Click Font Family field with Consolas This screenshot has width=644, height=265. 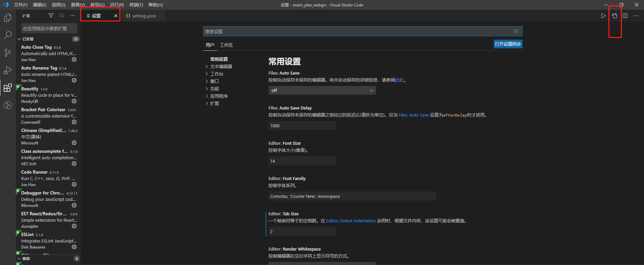click(352, 196)
